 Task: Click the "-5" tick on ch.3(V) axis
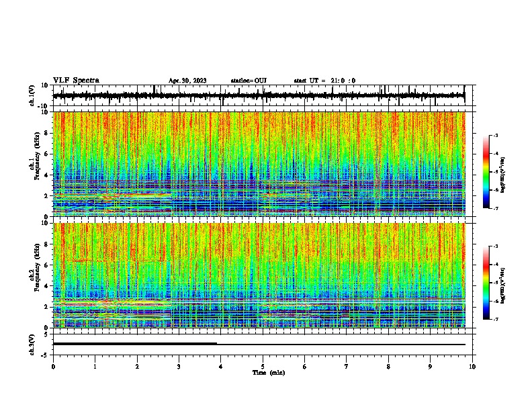[46, 355]
